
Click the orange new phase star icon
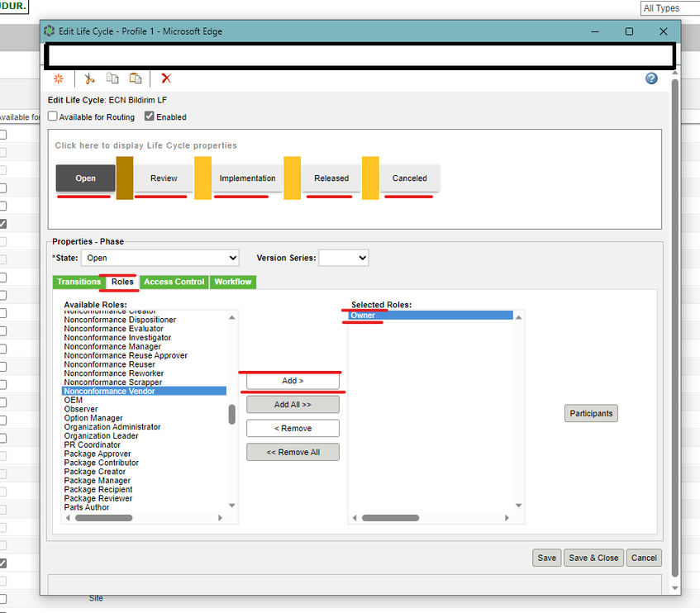pos(58,78)
